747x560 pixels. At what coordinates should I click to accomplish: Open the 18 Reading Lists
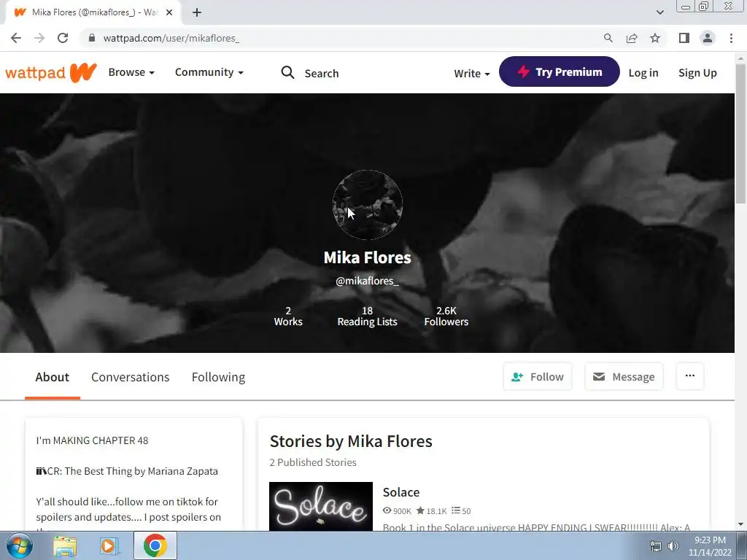point(368,316)
